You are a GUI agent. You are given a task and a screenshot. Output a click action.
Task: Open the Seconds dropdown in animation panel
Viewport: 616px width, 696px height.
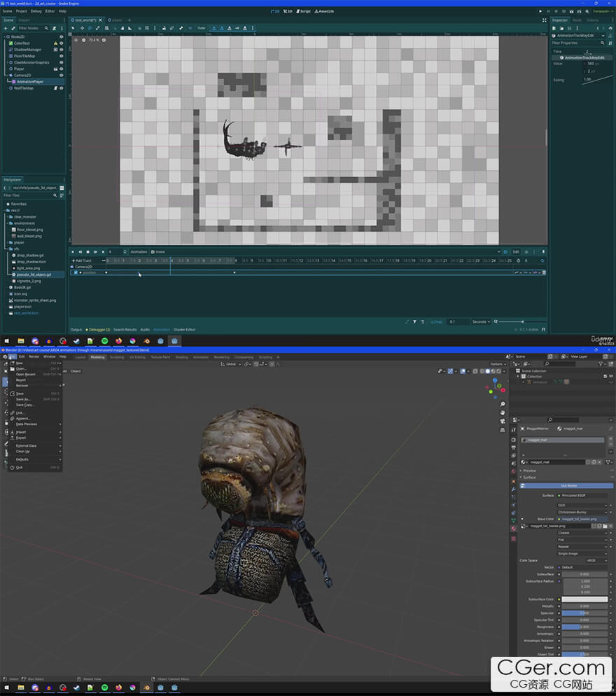(x=481, y=322)
